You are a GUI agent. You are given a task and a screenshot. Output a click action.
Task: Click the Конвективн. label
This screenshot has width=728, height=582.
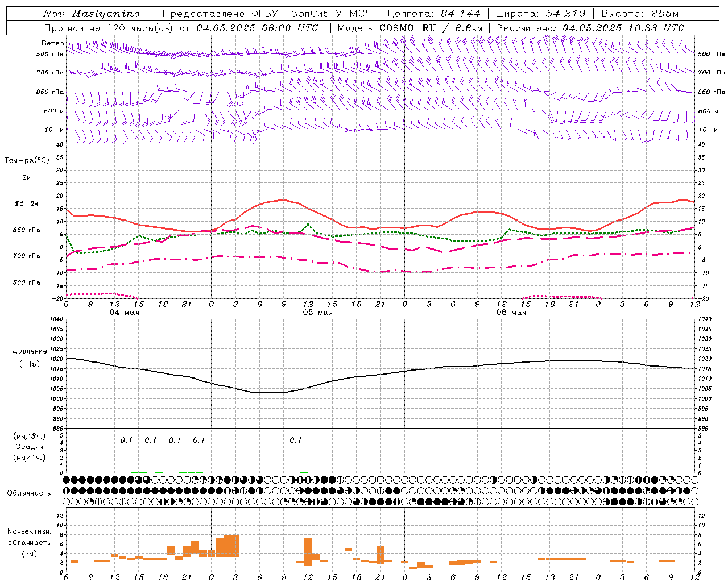coord(29,531)
